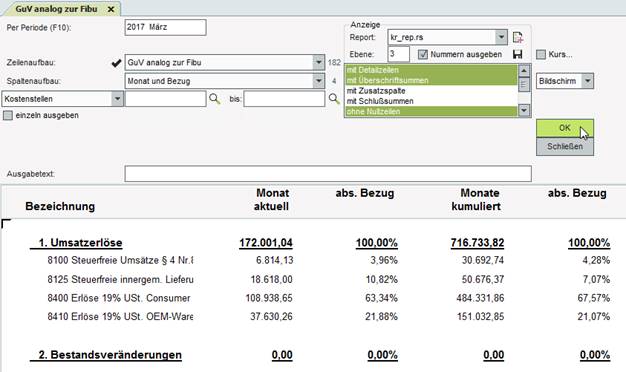Click row '8400 Erlöse 19% USt. Consumer'

point(119,298)
